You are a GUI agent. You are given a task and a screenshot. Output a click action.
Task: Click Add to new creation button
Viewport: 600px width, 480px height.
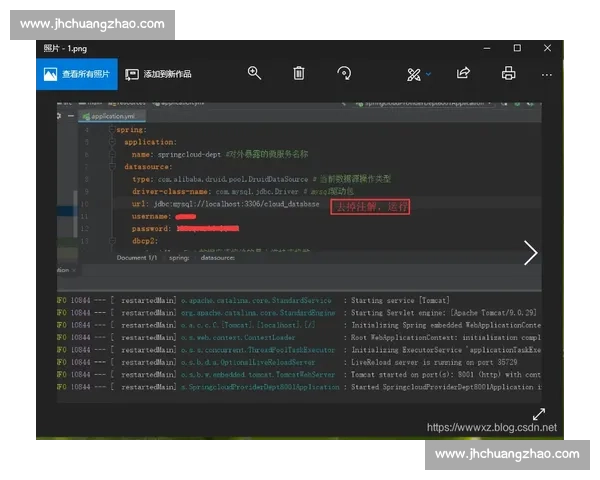click(158, 74)
